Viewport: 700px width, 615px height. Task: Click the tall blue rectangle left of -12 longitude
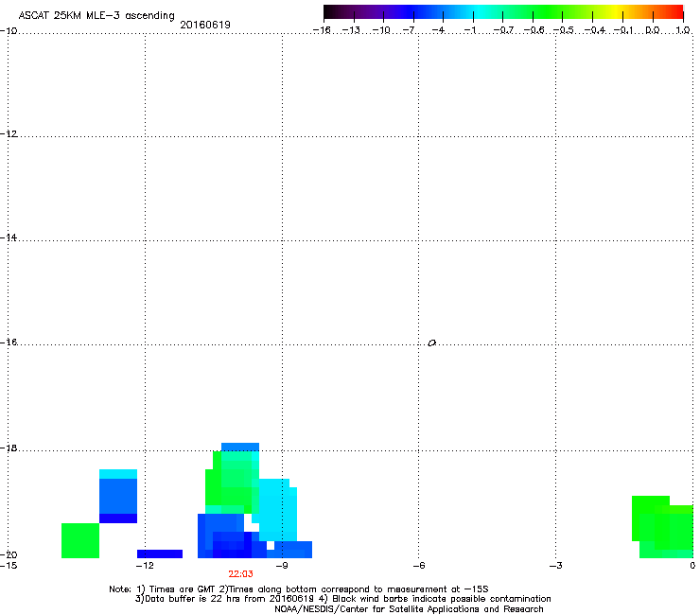coord(118,496)
